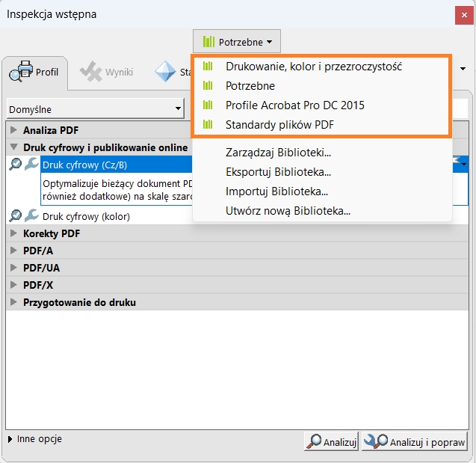
Task: Open the Domyślne combo box
Action: point(95,108)
